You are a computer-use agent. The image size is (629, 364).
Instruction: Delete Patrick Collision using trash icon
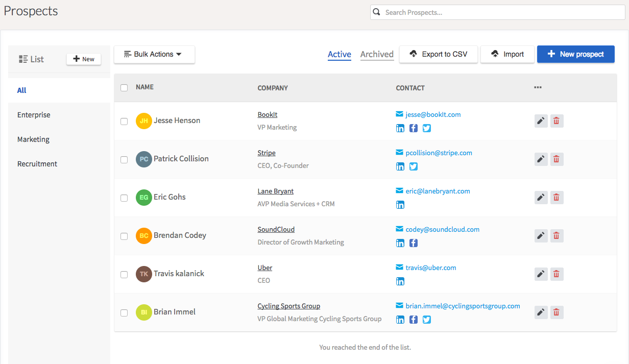click(557, 159)
